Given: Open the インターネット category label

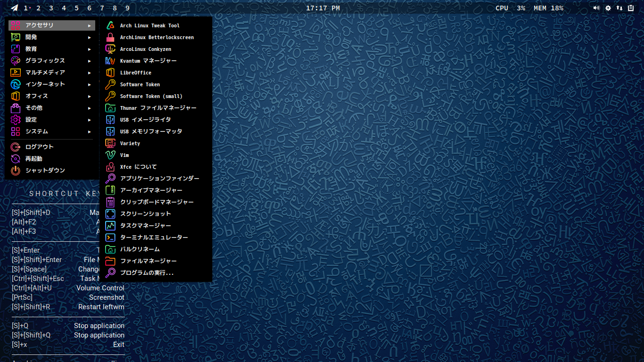Looking at the screenshot, I should pos(45,84).
